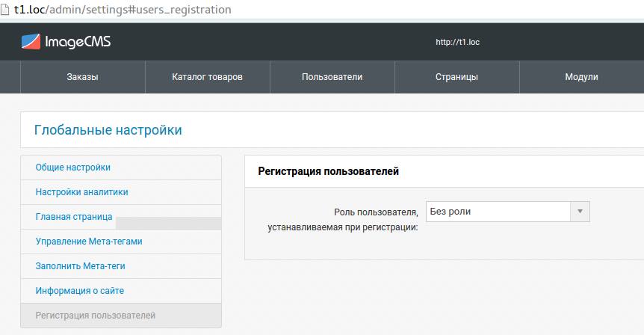Click the page icon in address bar
The width and height of the screenshot is (644, 335).
(x=4, y=10)
